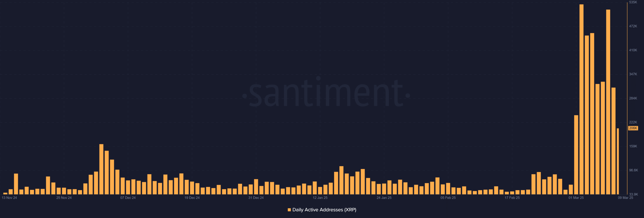The image size is (644, 218).
Task: Click the 96.6K y-axis label
Action: pyautogui.click(x=633, y=170)
